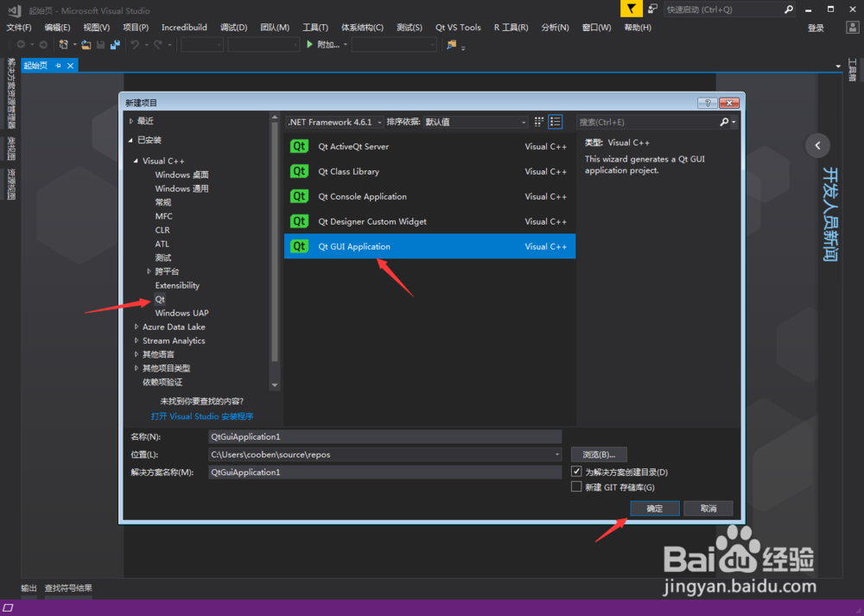The width and height of the screenshot is (864, 616).
Task: Switch template list to small icons view
Action: (539, 122)
